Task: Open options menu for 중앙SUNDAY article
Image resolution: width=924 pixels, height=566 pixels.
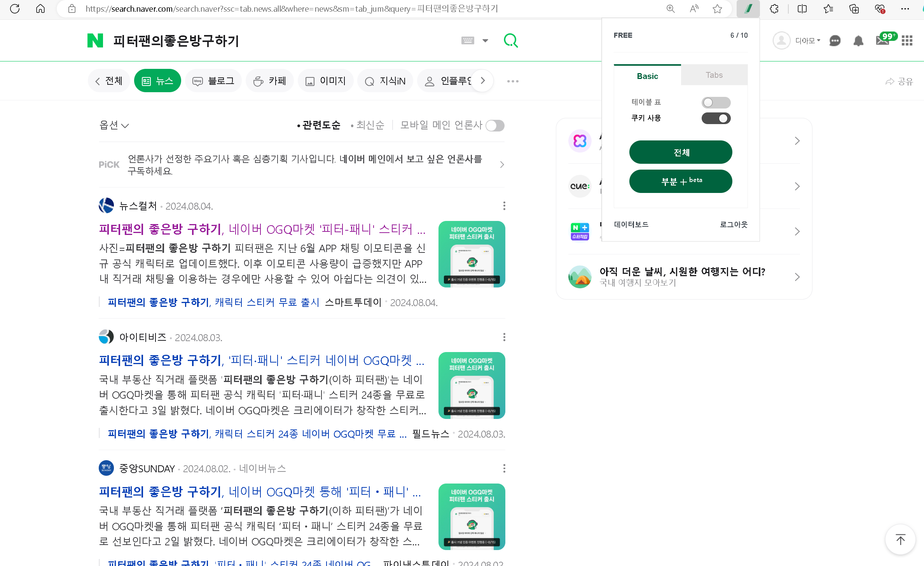Action: coord(504,468)
